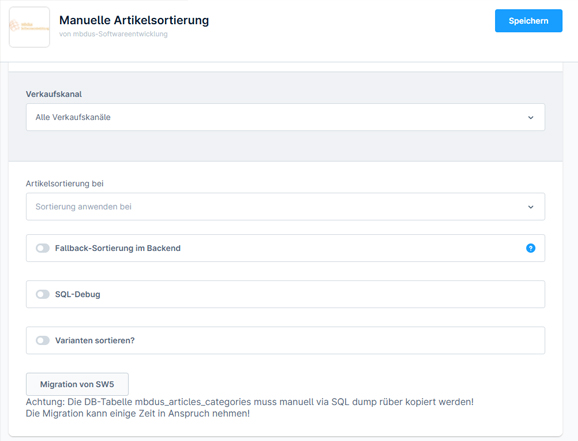The image size is (578, 441).
Task: Click the mbdus plugin logo icon
Action: point(29,27)
